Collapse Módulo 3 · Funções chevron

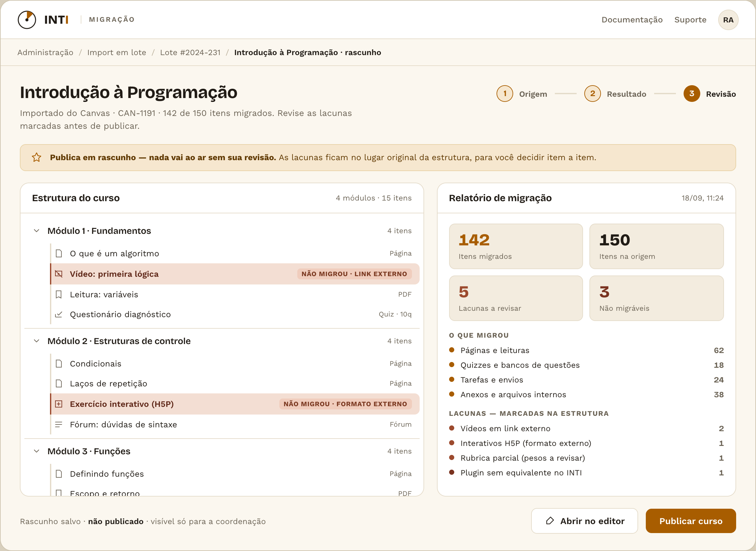tap(37, 451)
